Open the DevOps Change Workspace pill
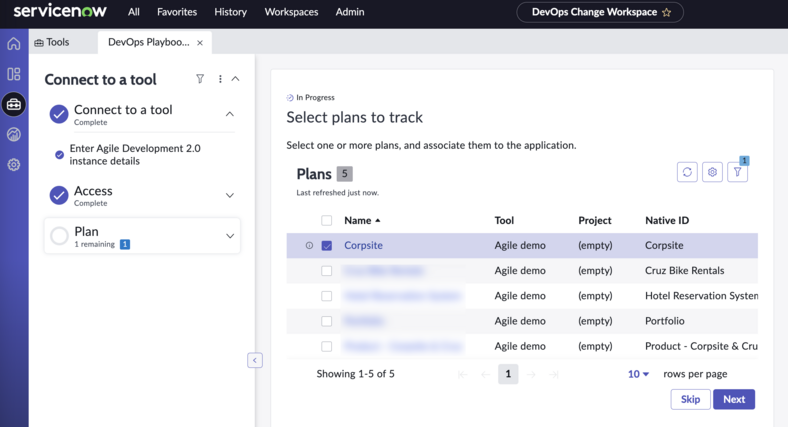The width and height of the screenshot is (788, 427). (x=600, y=12)
